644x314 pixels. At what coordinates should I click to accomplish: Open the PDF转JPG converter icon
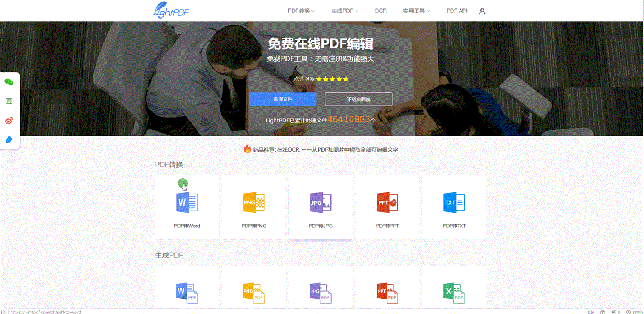coord(320,203)
